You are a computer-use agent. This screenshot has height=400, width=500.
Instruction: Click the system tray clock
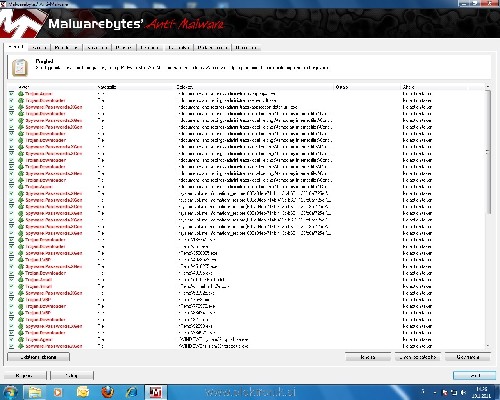481,392
